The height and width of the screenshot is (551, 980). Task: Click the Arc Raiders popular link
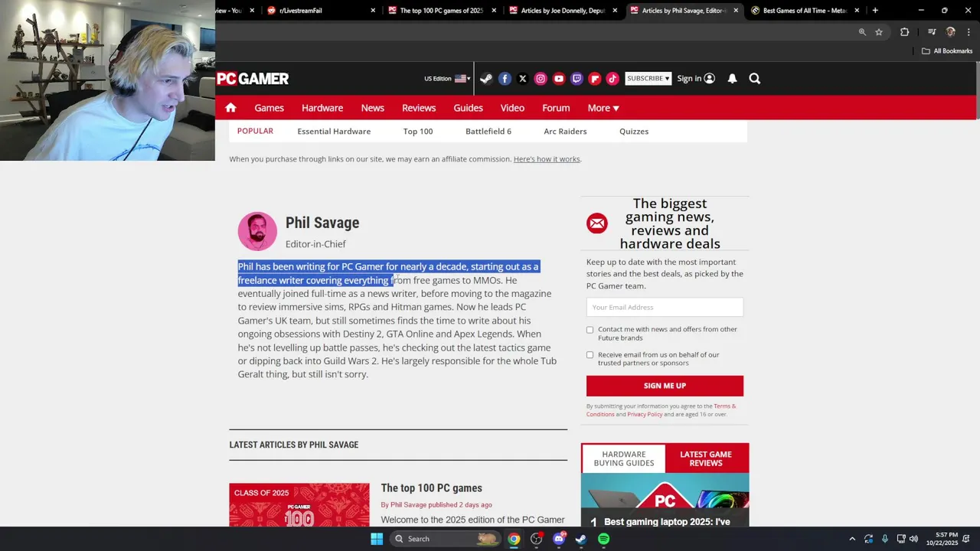tap(565, 132)
